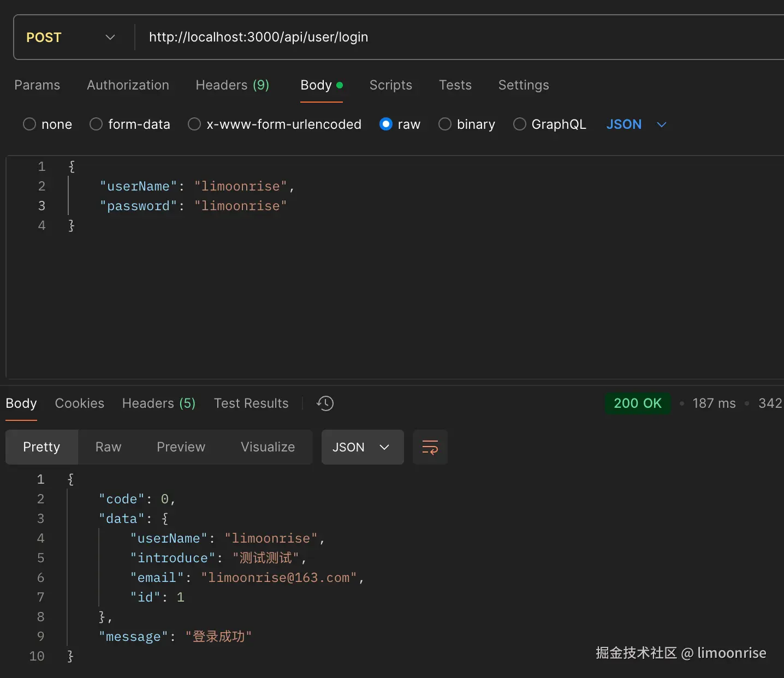This screenshot has height=678, width=784.
Task: Open the response JSON format dropdown
Action: point(362,447)
